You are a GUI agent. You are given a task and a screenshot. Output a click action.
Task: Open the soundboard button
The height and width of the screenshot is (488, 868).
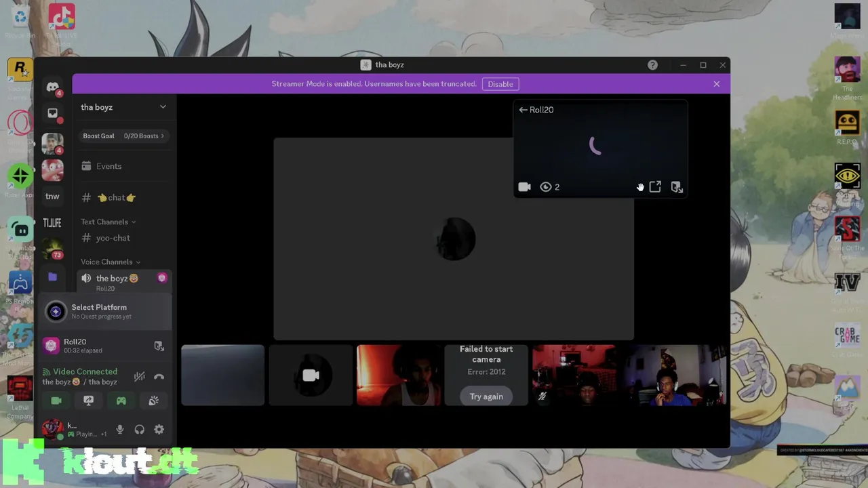[x=153, y=401]
